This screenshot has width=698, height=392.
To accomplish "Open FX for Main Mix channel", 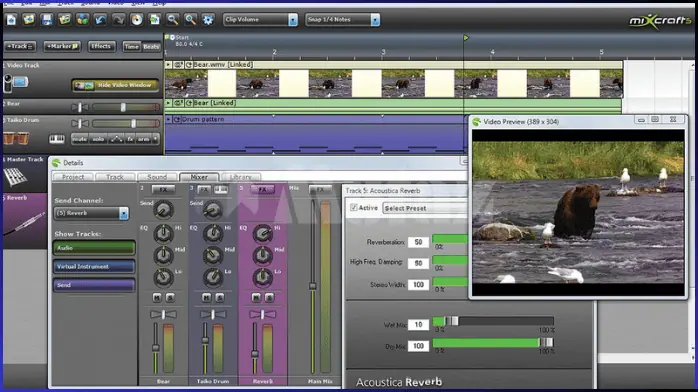I will [320, 190].
